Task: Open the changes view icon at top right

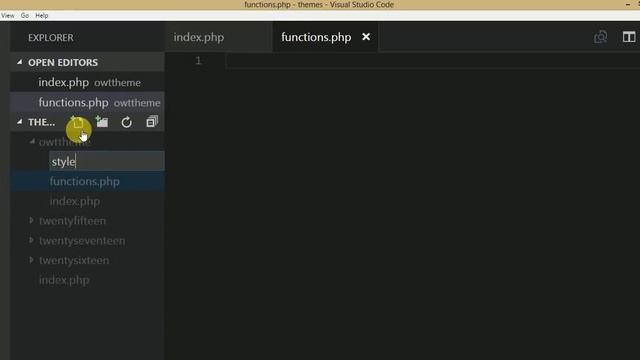Action: tap(600, 37)
